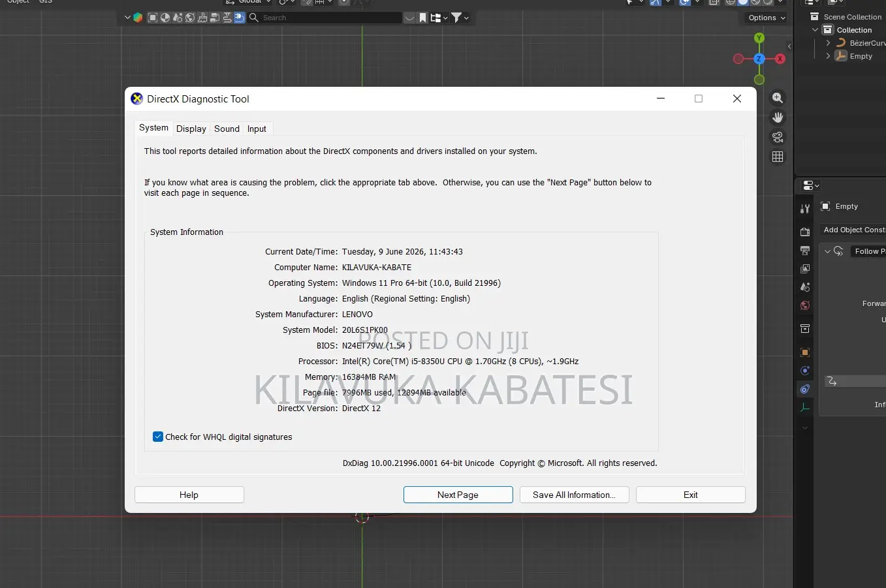Minimize the DirectX Diagnostic Tool window
The width and height of the screenshot is (886, 588).
click(x=661, y=99)
